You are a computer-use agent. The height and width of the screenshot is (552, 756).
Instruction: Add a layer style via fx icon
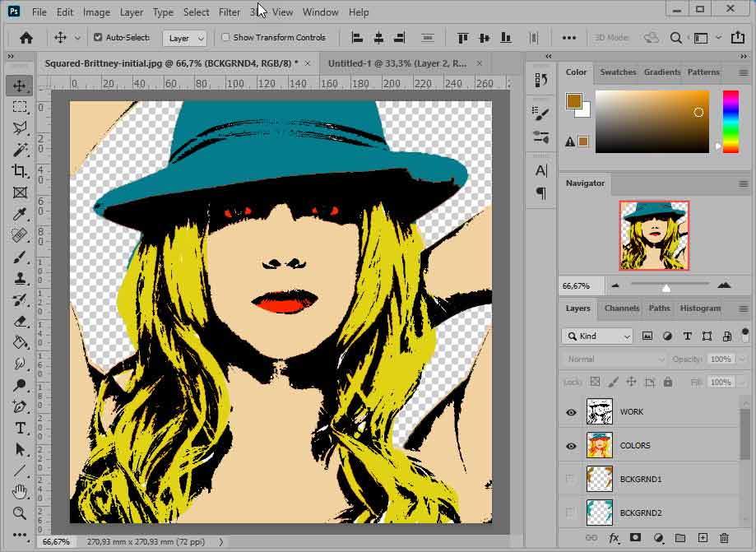(x=614, y=537)
